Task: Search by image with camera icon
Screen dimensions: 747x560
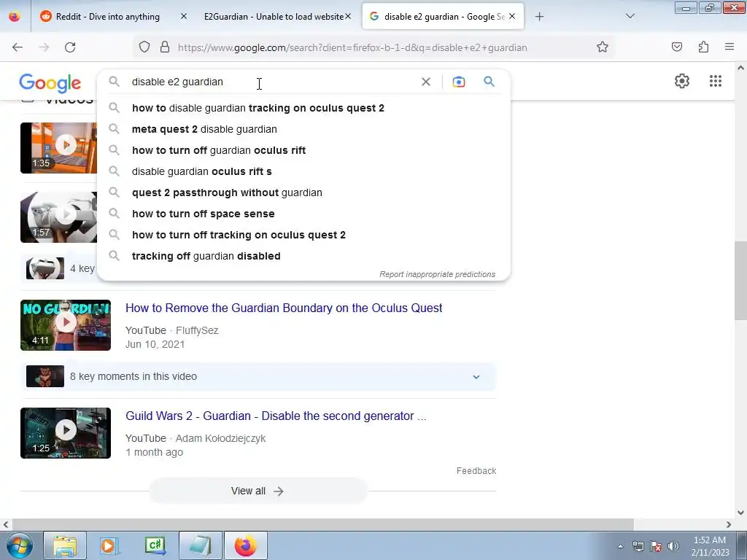Action: click(459, 82)
